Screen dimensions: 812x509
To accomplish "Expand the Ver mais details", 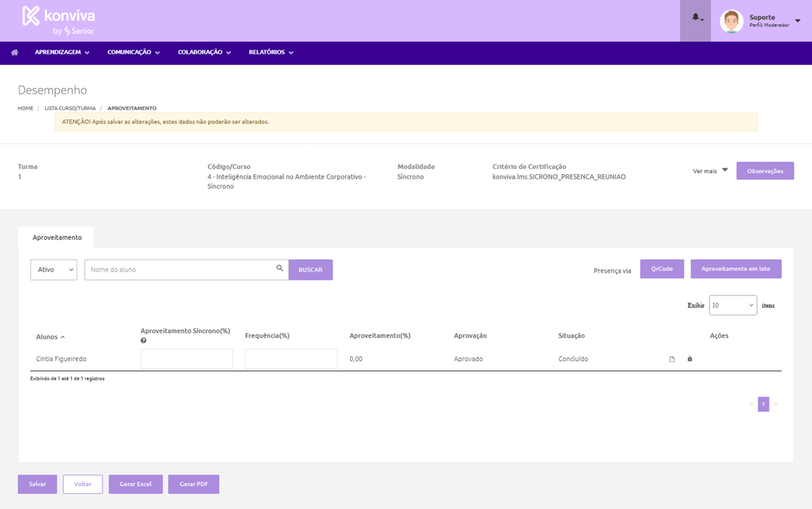I will (710, 170).
